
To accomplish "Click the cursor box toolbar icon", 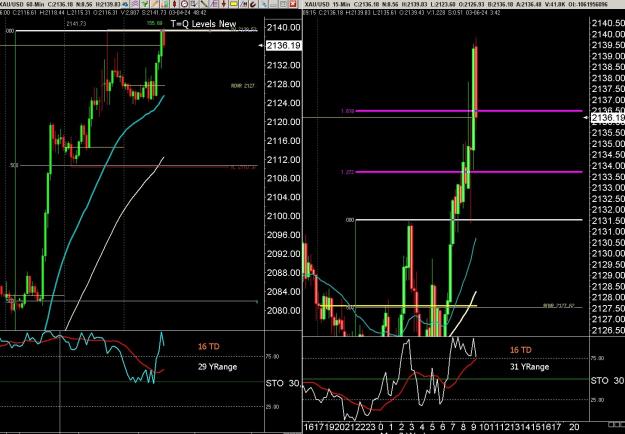I will point(194,4).
